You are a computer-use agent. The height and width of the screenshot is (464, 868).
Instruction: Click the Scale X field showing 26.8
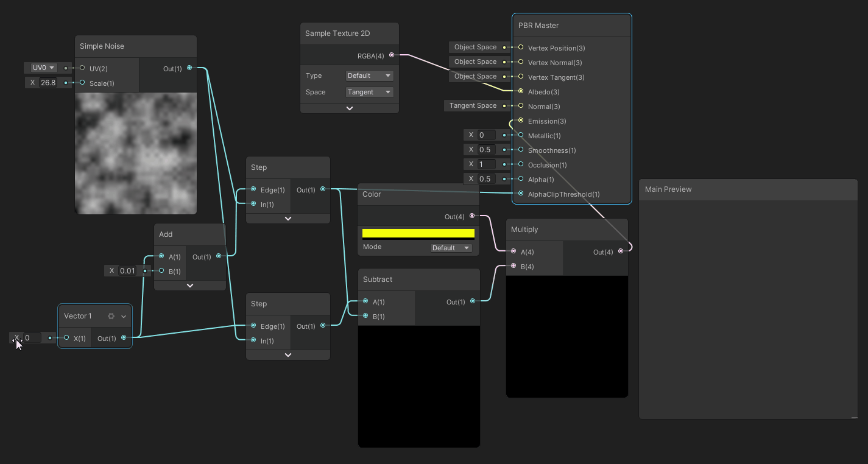48,82
